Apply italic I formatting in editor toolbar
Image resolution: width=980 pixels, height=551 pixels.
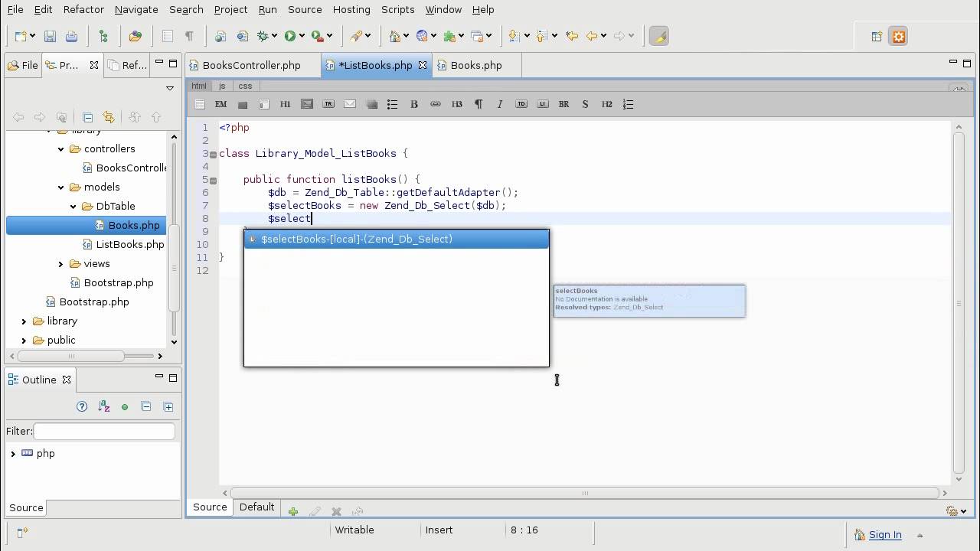tap(500, 104)
